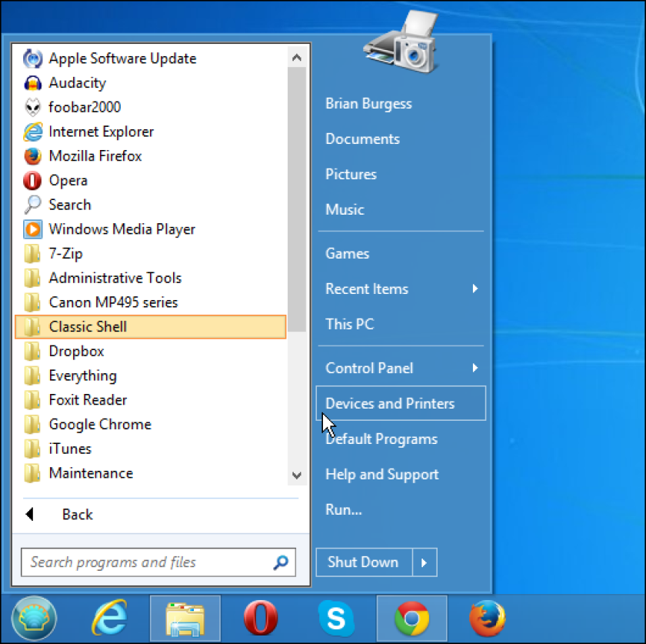Open Skype from the taskbar
Screen dimensions: 646x644
[336, 618]
